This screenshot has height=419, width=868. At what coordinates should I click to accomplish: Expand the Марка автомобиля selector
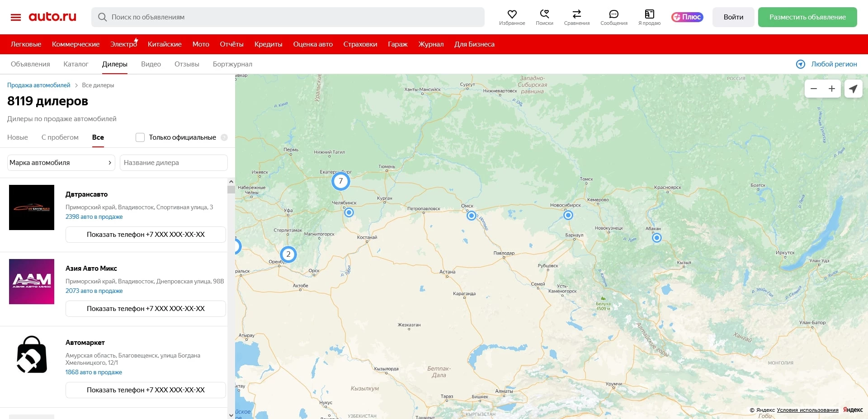(x=61, y=163)
